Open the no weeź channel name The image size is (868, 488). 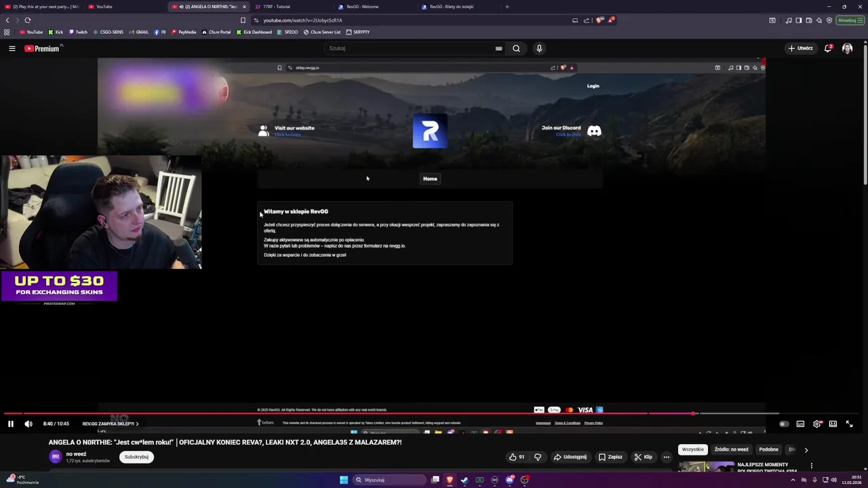[x=76, y=454]
